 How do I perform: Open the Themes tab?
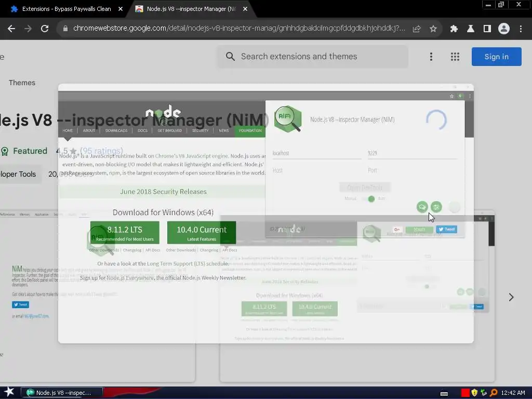(22, 83)
